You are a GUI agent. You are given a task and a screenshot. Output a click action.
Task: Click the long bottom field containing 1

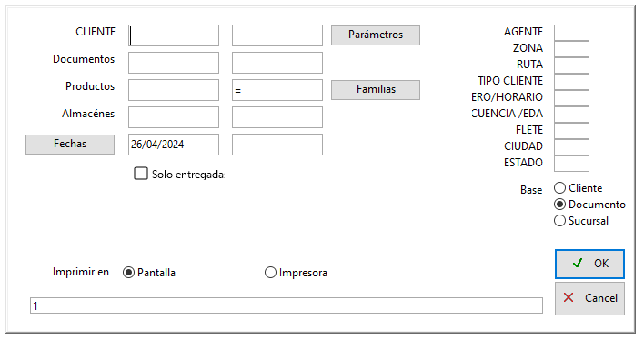(x=287, y=305)
